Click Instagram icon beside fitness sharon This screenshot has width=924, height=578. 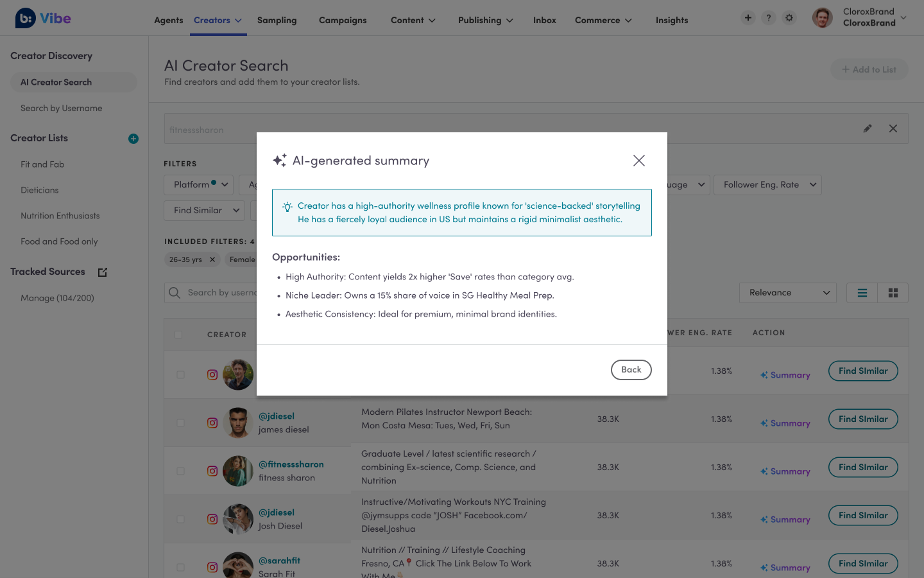(212, 471)
